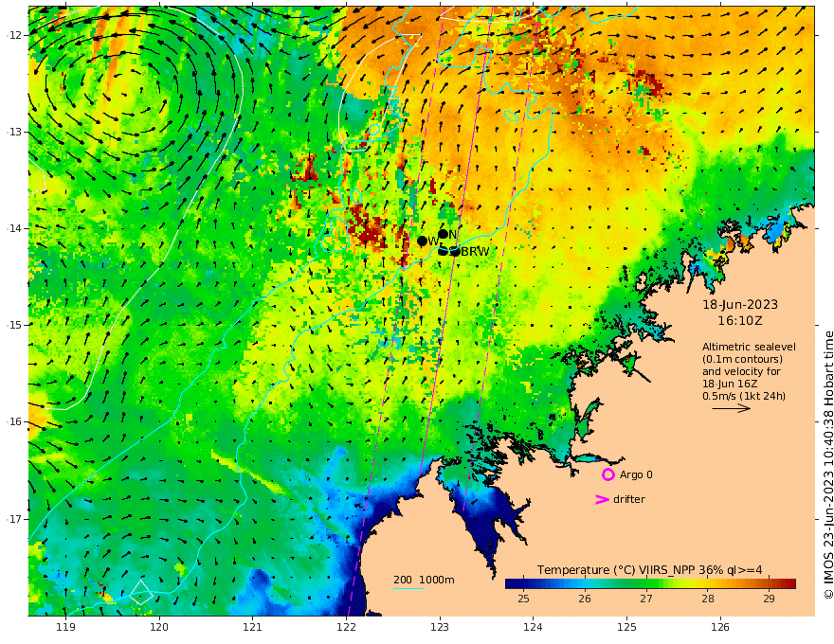
Task: Click the latitude axis label -13
Action: tap(14, 132)
